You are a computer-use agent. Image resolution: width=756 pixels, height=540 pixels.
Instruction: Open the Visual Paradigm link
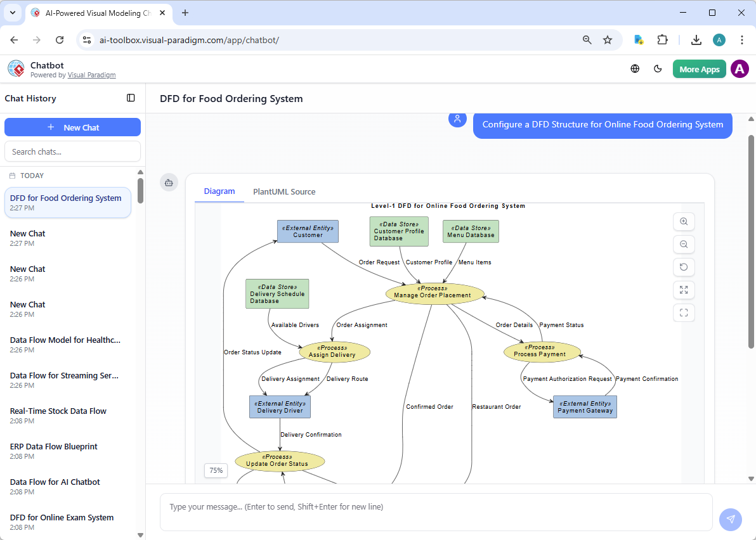(x=91, y=75)
